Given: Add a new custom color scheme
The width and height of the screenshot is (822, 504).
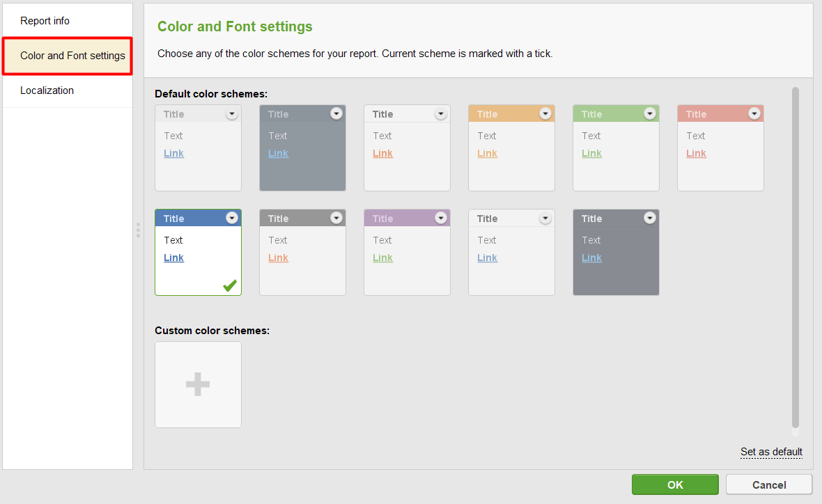Looking at the screenshot, I should tap(198, 384).
